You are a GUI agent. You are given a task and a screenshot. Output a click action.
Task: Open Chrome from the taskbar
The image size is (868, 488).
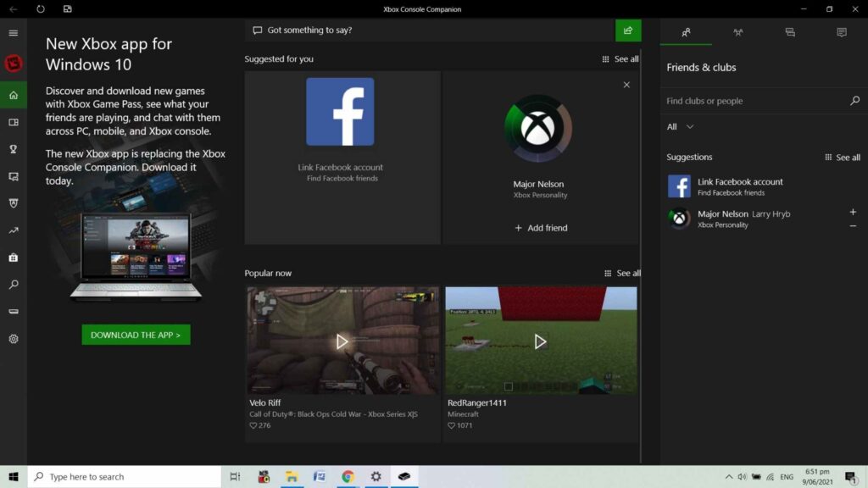pyautogui.click(x=348, y=476)
